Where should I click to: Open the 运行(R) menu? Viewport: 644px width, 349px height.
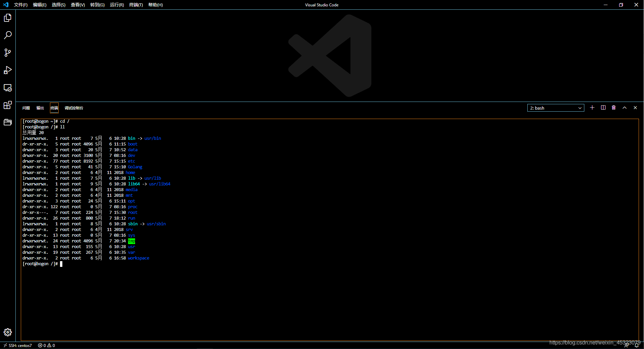pyautogui.click(x=117, y=5)
